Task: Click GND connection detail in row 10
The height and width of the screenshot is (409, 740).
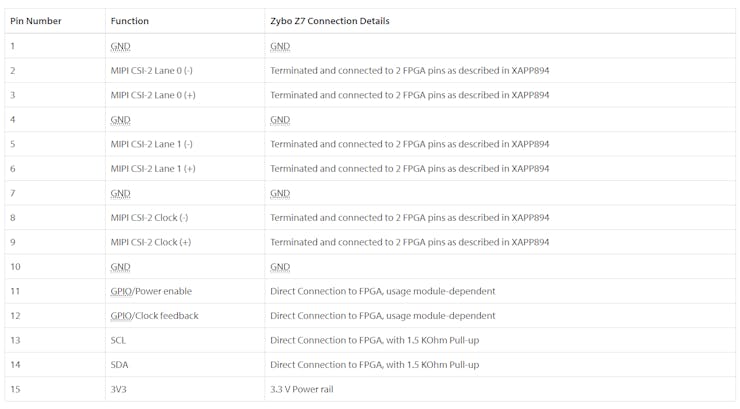Action: (280, 267)
